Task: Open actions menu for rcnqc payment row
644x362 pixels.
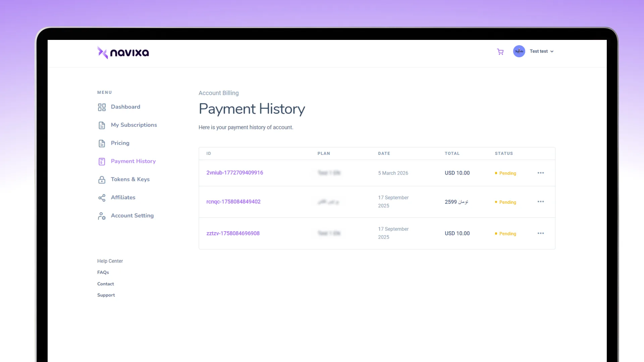Action: tap(541, 202)
